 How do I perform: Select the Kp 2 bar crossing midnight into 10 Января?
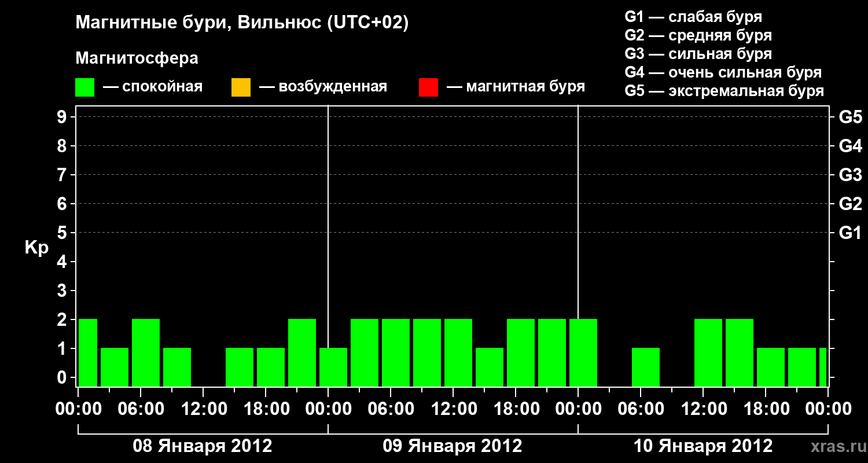point(583,352)
